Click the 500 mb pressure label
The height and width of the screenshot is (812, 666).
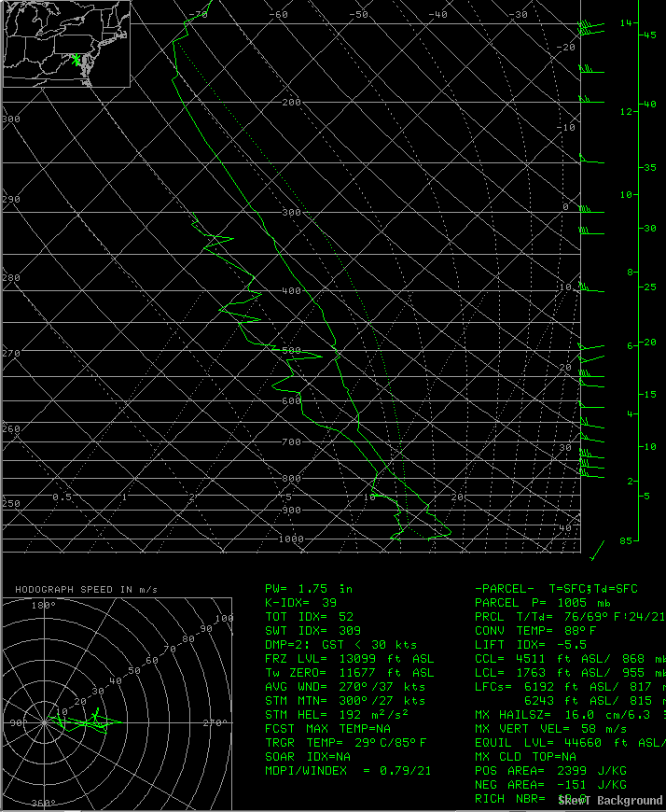coord(291,350)
